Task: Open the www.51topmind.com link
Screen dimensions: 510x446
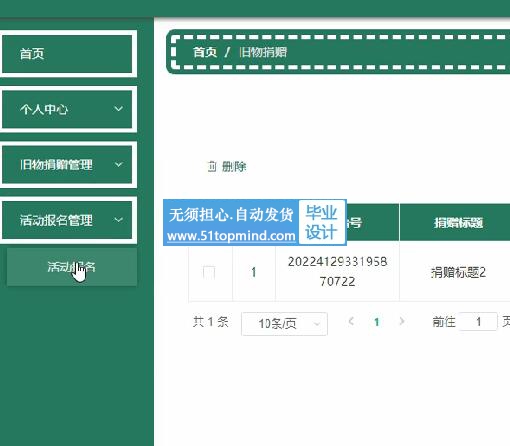Action: click(x=231, y=236)
